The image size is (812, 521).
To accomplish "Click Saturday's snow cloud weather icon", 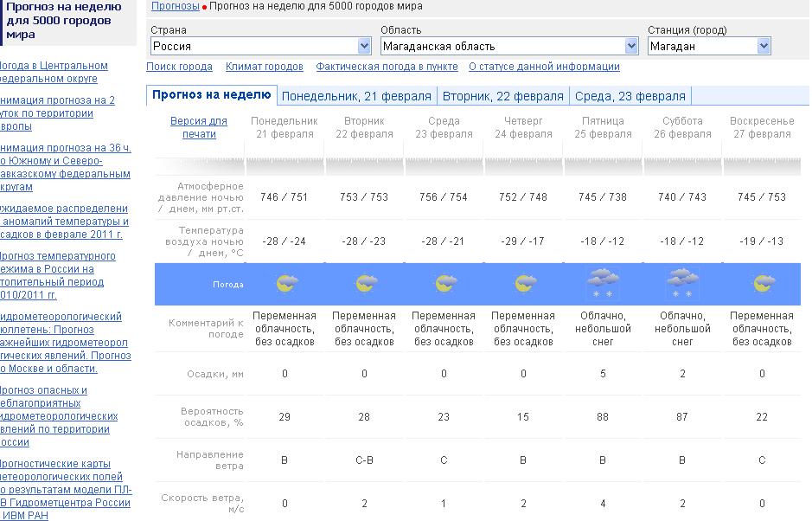I will click(x=682, y=282).
